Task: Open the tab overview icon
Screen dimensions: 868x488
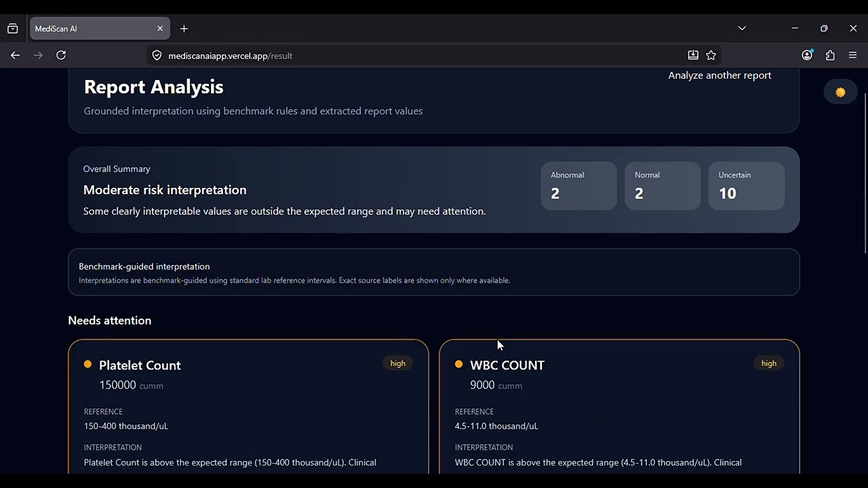Action: pos(13,28)
